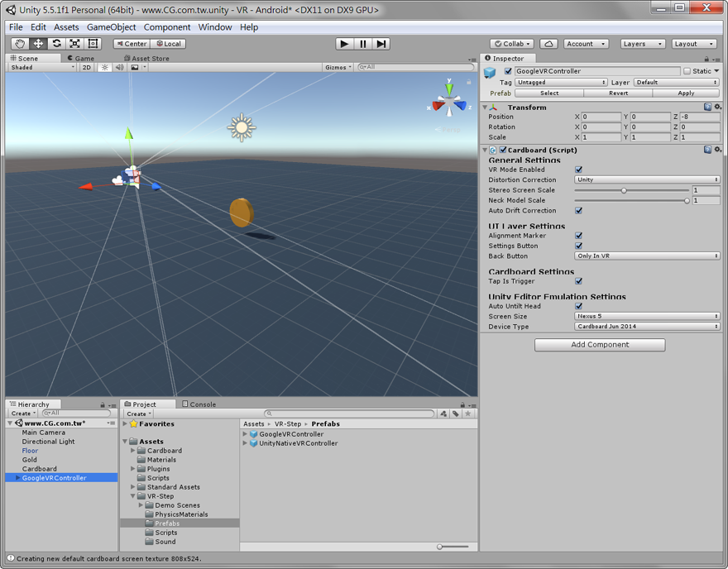Viewport: 728px width, 569px height.
Task: Open the GameObject menu
Action: [112, 27]
